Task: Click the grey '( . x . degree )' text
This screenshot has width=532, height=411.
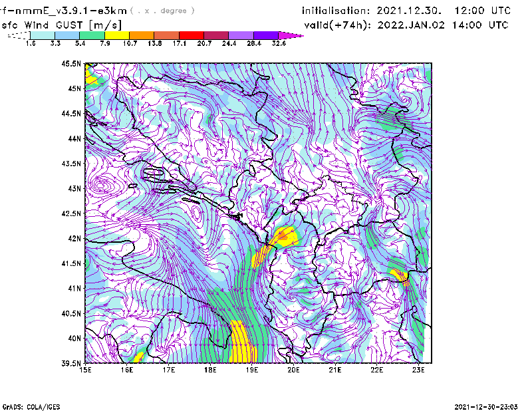Action: click(x=162, y=11)
